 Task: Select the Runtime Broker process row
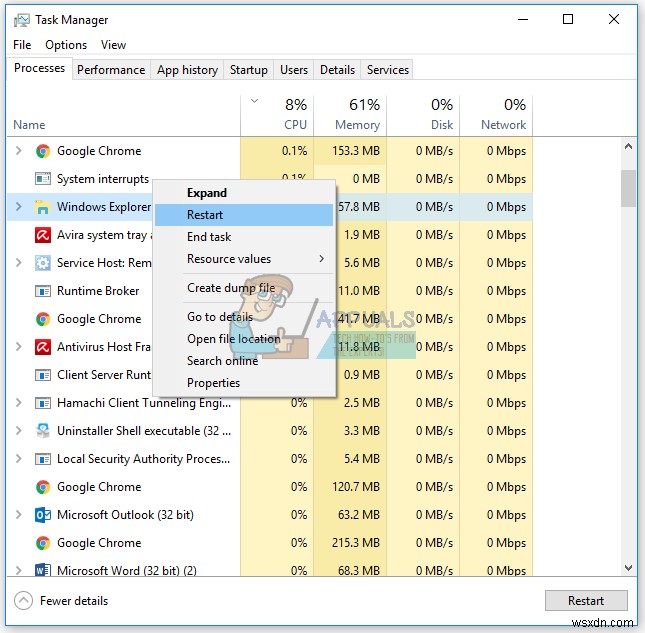(x=270, y=291)
